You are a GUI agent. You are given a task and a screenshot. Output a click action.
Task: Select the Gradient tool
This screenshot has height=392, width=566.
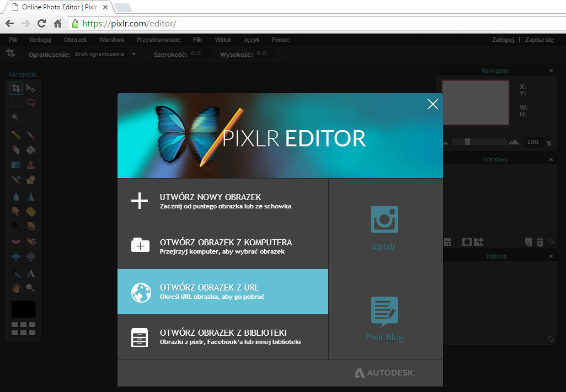pos(16,165)
